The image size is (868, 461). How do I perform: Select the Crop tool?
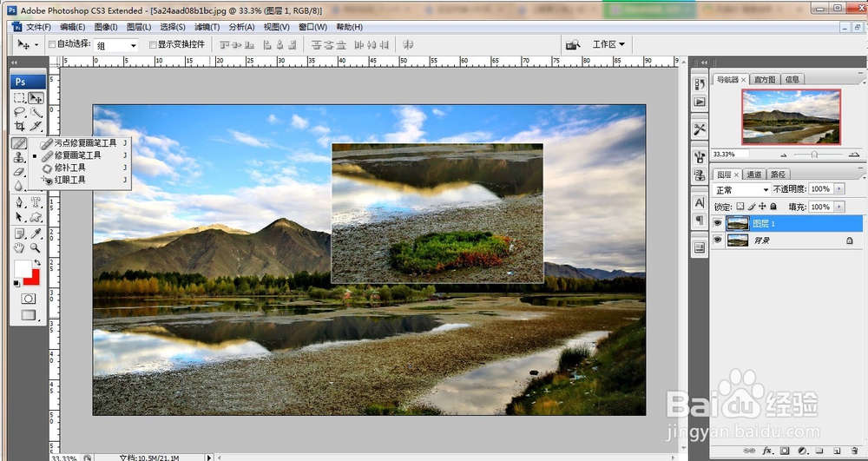pyautogui.click(x=19, y=126)
